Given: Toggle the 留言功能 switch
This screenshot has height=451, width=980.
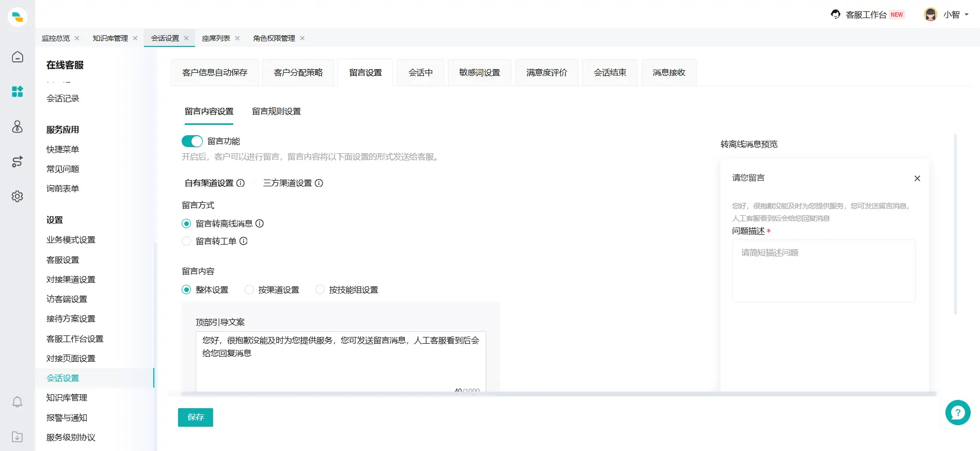Looking at the screenshot, I should 192,141.
